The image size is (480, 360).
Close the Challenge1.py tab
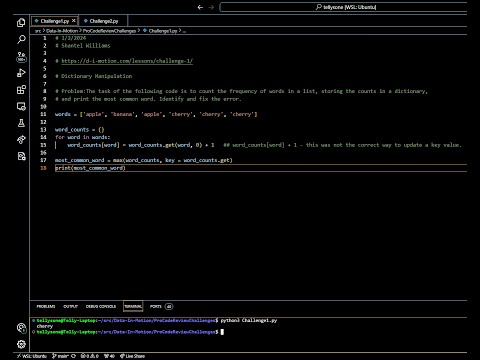click(x=74, y=21)
